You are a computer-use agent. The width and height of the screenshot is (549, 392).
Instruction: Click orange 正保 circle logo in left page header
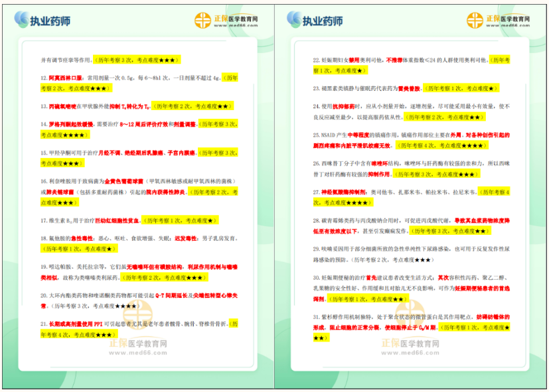(x=202, y=20)
